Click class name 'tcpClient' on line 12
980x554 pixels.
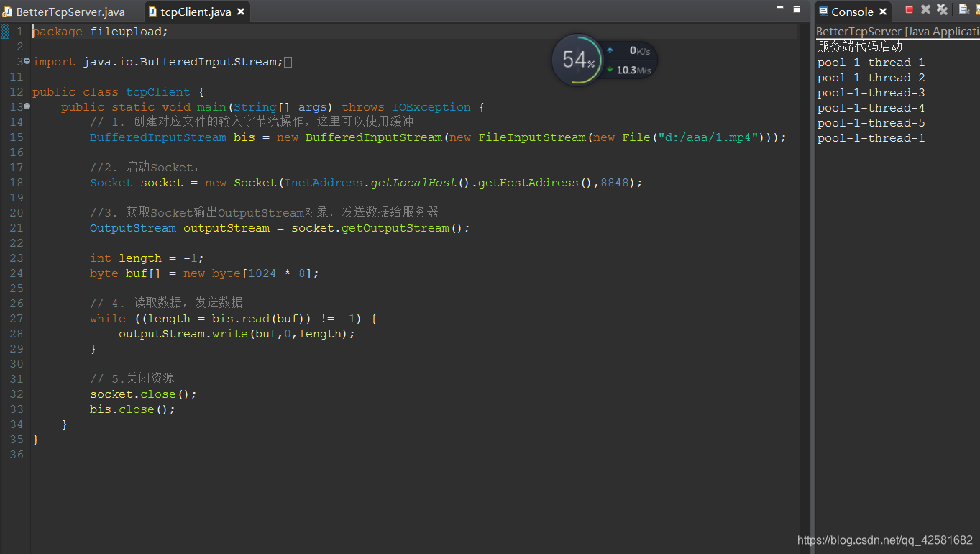pyautogui.click(x=158, y=92)
